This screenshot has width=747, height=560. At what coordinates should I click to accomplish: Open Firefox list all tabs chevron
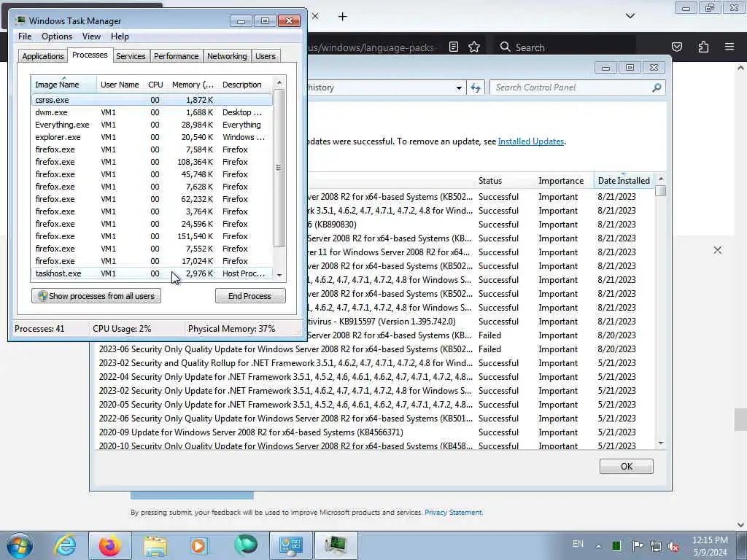tap(630, 16)
